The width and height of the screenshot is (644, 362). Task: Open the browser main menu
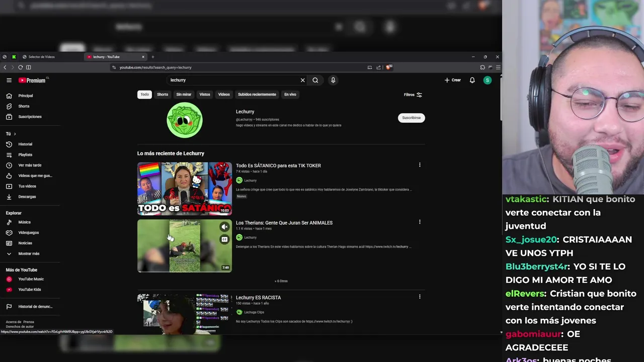tap(498, 67)
